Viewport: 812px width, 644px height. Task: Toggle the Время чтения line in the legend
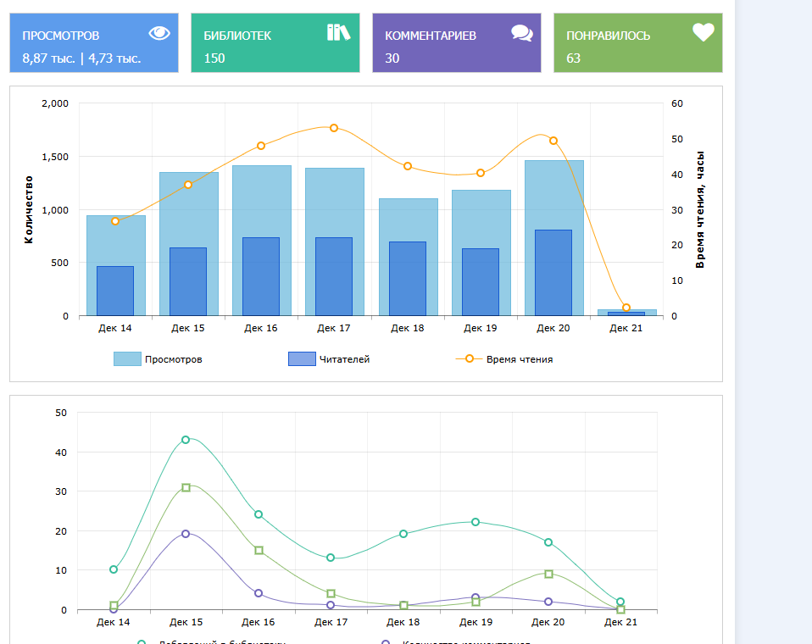519,359
